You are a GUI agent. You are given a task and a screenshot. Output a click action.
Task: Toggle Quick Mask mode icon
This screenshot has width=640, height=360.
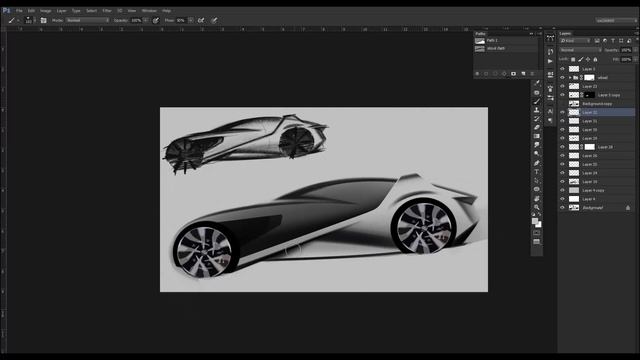(537, 233)
